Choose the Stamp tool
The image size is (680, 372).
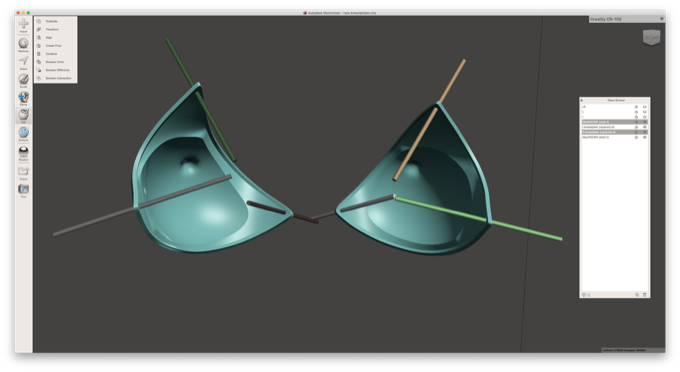23,98
